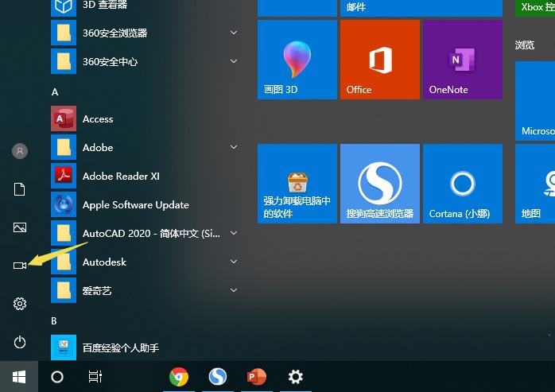555x392 pixels.
Task: Launch Adobe Reader XI
Action: pyautogui.click(x=146, y=176)
